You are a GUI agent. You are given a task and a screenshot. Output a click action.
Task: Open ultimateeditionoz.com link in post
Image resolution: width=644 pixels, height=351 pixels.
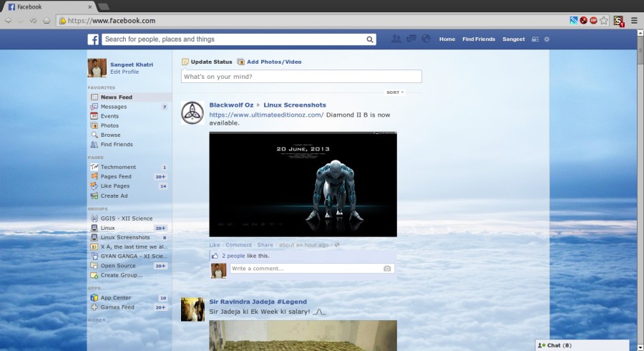pos(266,115)
